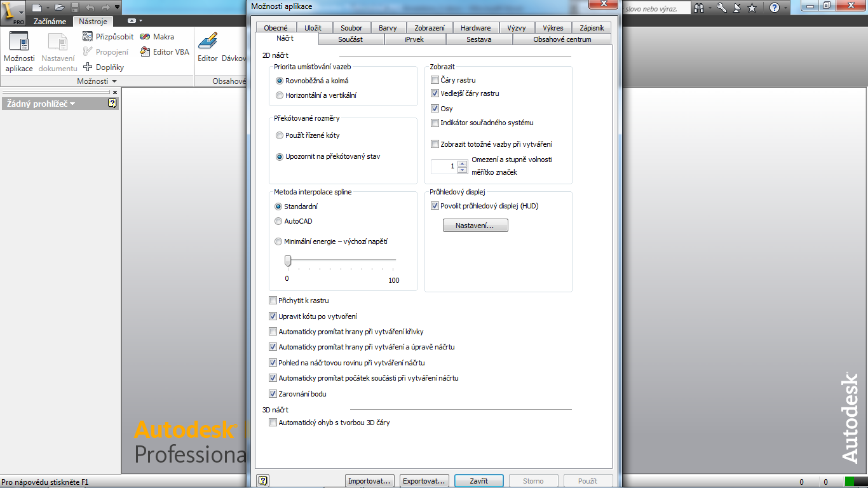
Task: Decrease the měřítko značek spinner value
Action: click(x=462, y=170)
